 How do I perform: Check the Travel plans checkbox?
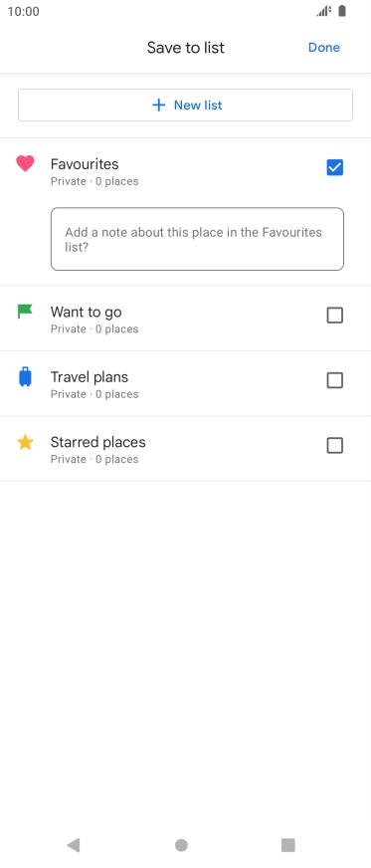[335, 380]
